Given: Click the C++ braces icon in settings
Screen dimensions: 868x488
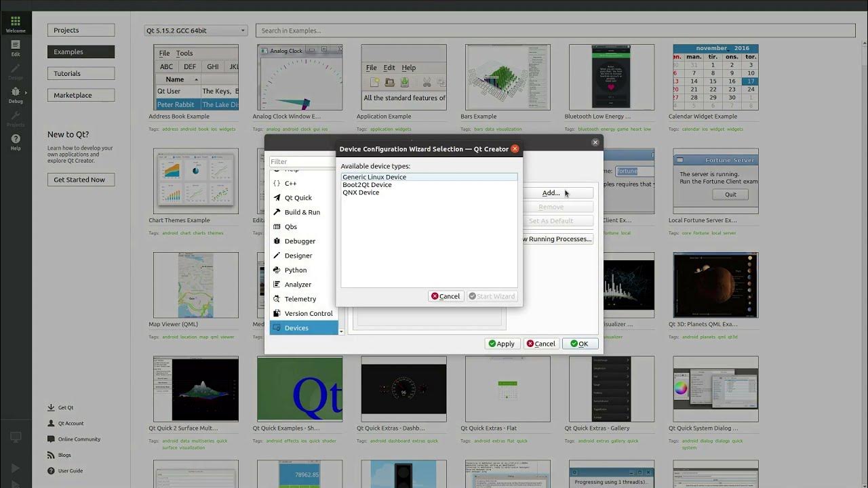Looking at the screenshot, I should click(x=277, y=183).
